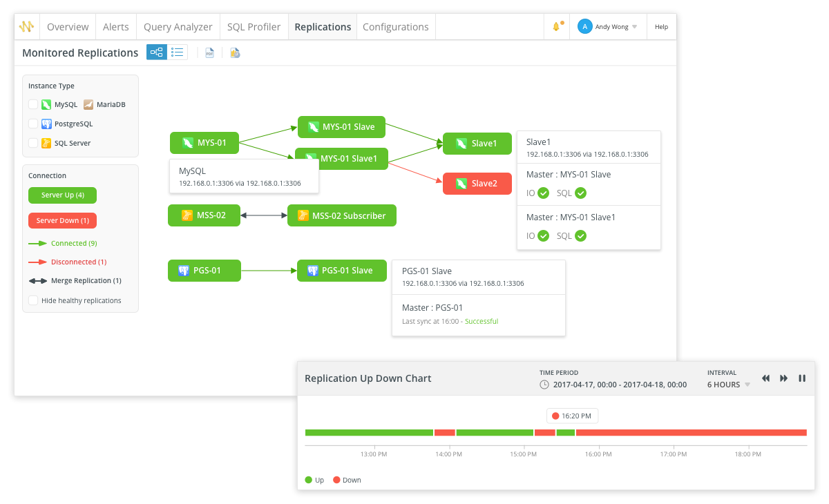Image resolution: width=829 pixels, height=504 pixels.
Task: Go to the Alerts tab
Action: (116, 27)
